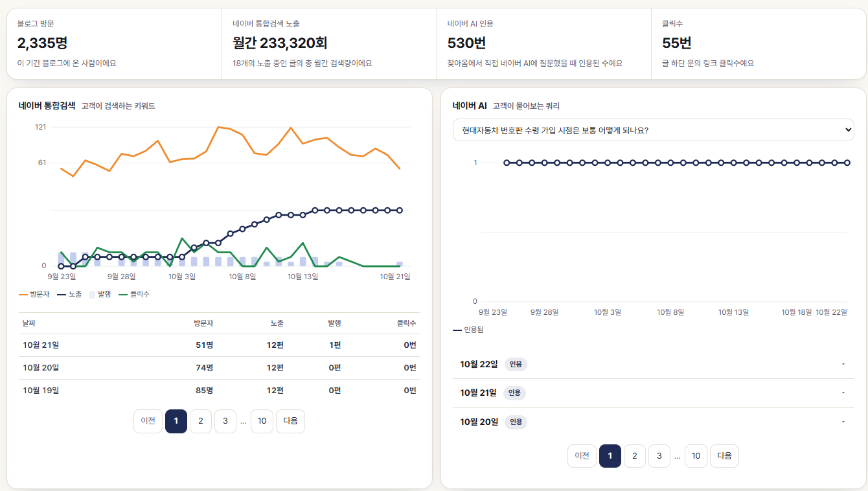Click the 10월 22일 row date in 네이버 AI list
The image size is (868, 491).
click(x=479, y=364)
